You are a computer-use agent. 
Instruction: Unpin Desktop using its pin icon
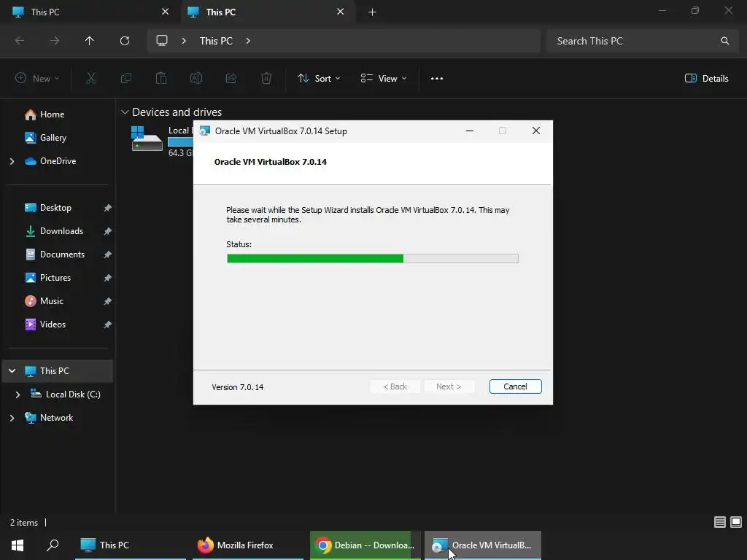[108, 208]
